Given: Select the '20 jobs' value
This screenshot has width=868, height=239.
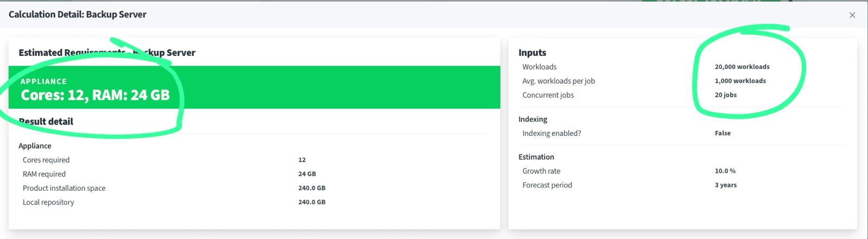Looking at the screenshot, I should (x=726, y=95).
